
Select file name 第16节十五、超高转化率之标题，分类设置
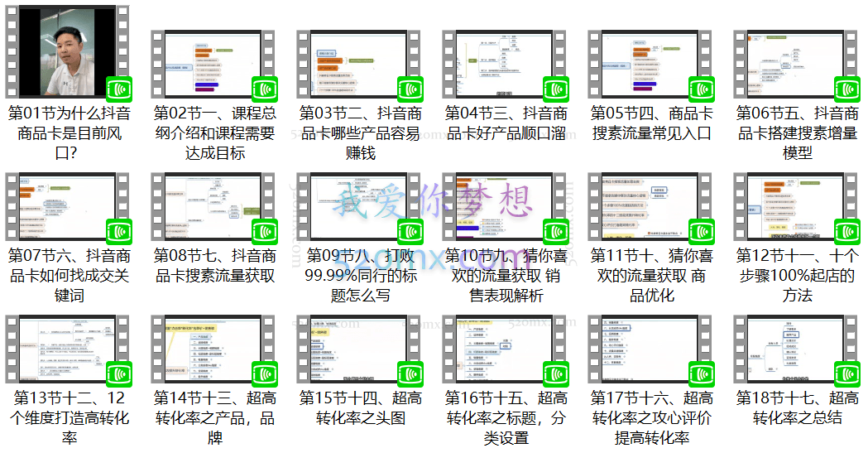click(x=506, y=417)
